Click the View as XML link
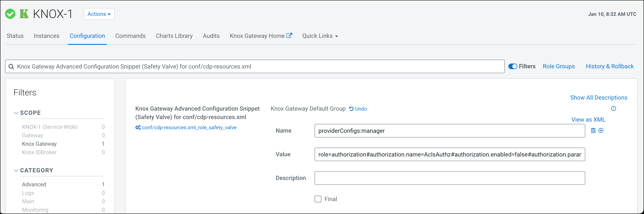The height and width of the screenshot is (214, 644). pyautogui.click(x=588, y=119)
